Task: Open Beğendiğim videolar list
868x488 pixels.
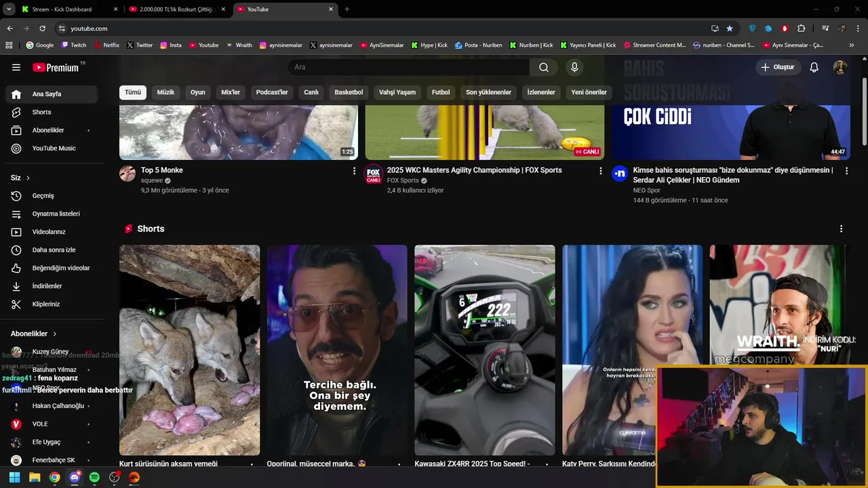Action: click(52, 268)
